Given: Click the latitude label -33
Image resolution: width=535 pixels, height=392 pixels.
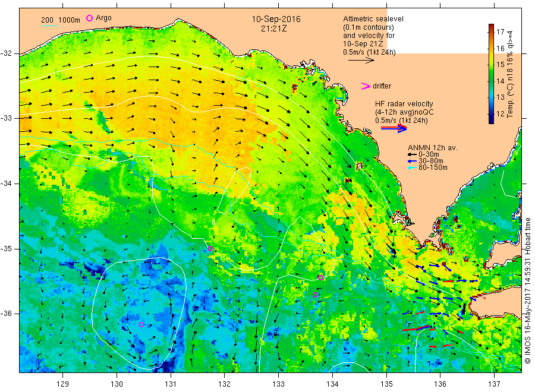Looking at the screenshot, I should pos(6,118).
